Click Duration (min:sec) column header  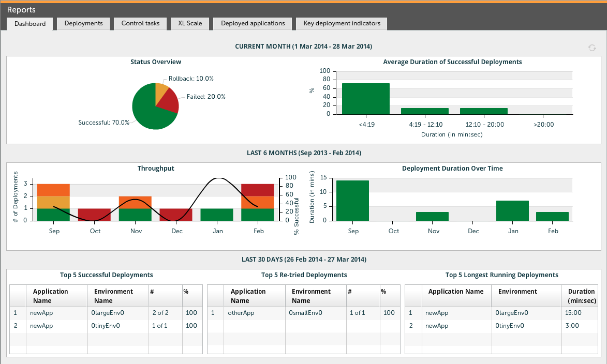pyautogui.click(x=582, y=296)
